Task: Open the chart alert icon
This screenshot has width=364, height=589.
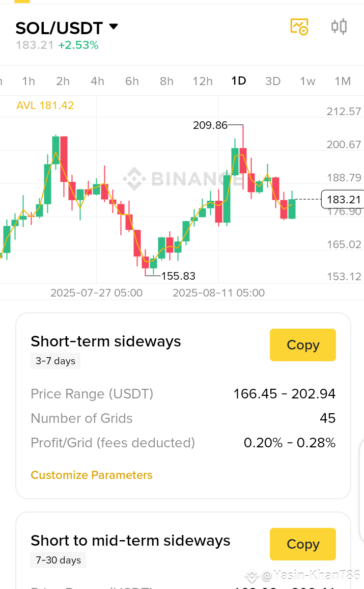Action: click(x=299, y=26)
